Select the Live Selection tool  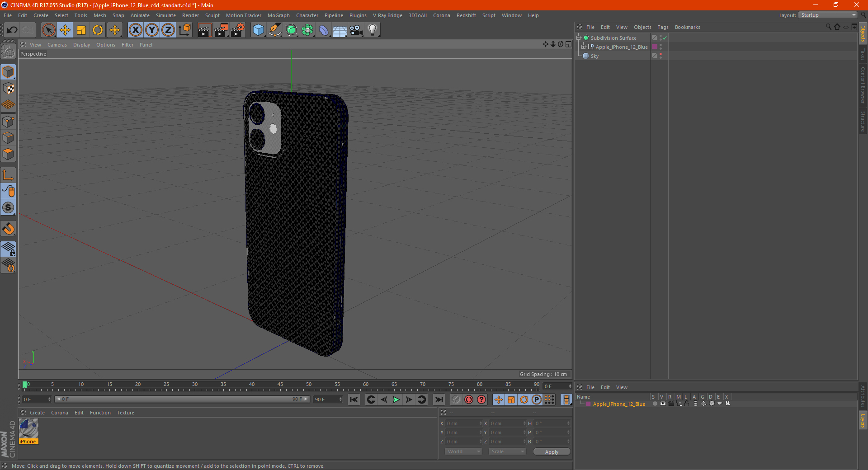click(48, 30)
